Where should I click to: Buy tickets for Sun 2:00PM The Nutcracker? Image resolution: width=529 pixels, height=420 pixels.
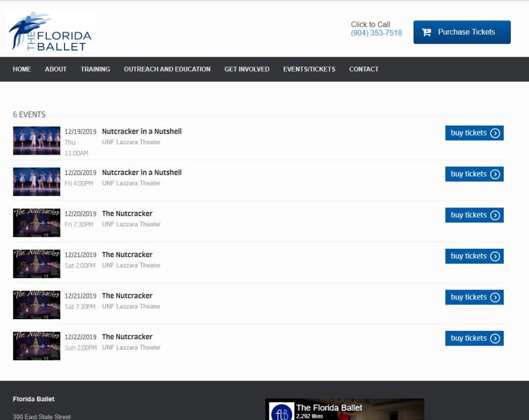[474, 338]
